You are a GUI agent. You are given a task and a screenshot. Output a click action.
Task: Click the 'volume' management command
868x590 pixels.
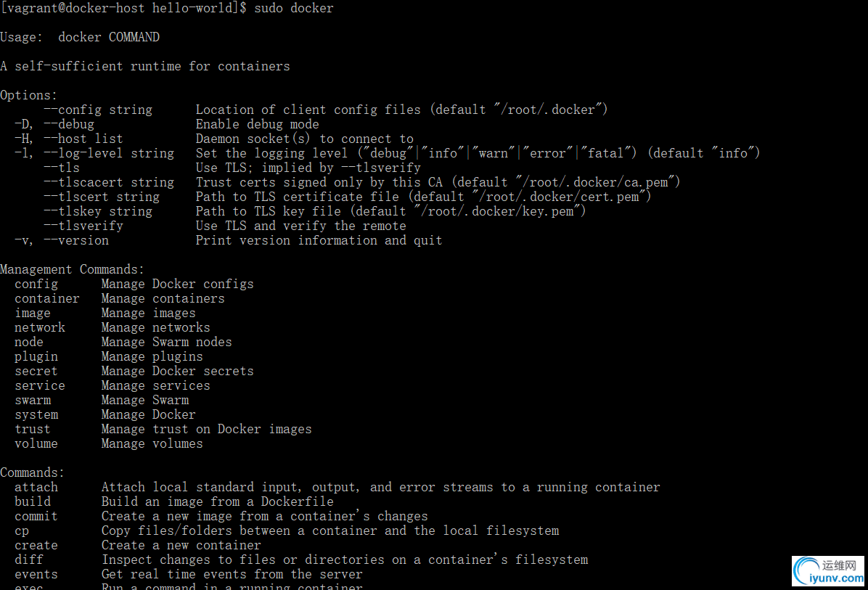tap(36, 444)
